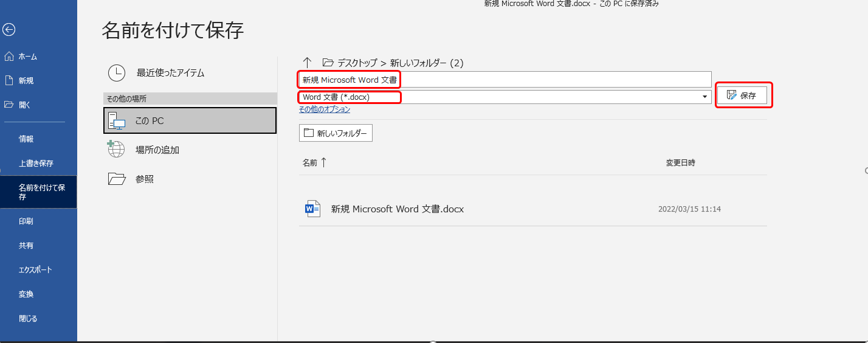Click the file name input field
868x343 pixels.
click(505, 79)
